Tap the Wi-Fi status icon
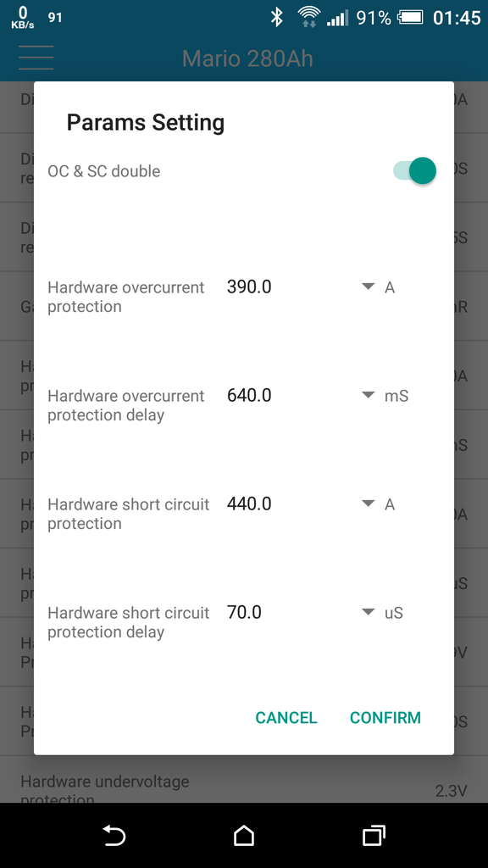The width and height of the screenshot is (488, 868). tap(308, 17)
